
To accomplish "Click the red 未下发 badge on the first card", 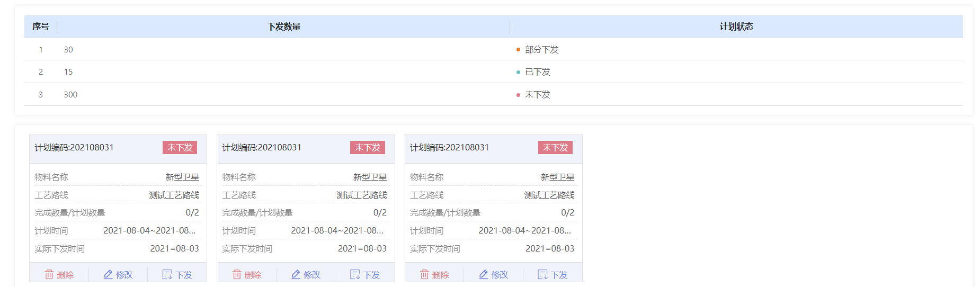I will coord(180,147).
